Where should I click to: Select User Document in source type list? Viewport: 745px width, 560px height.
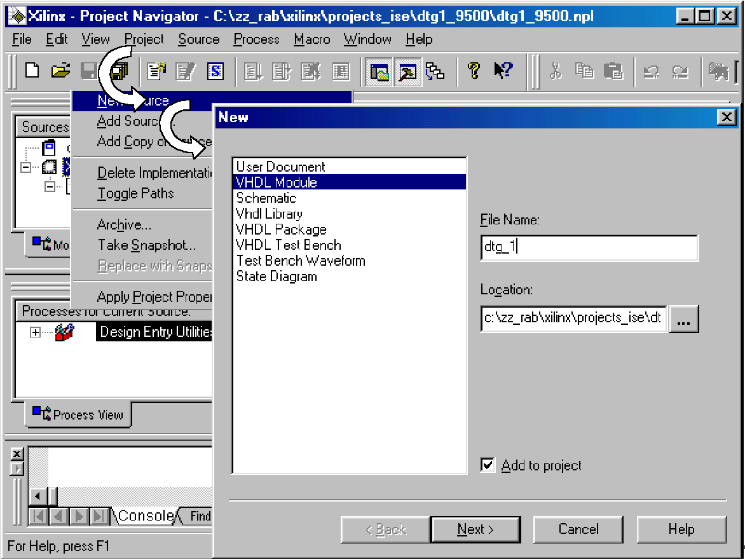click(x=349, y=167)
